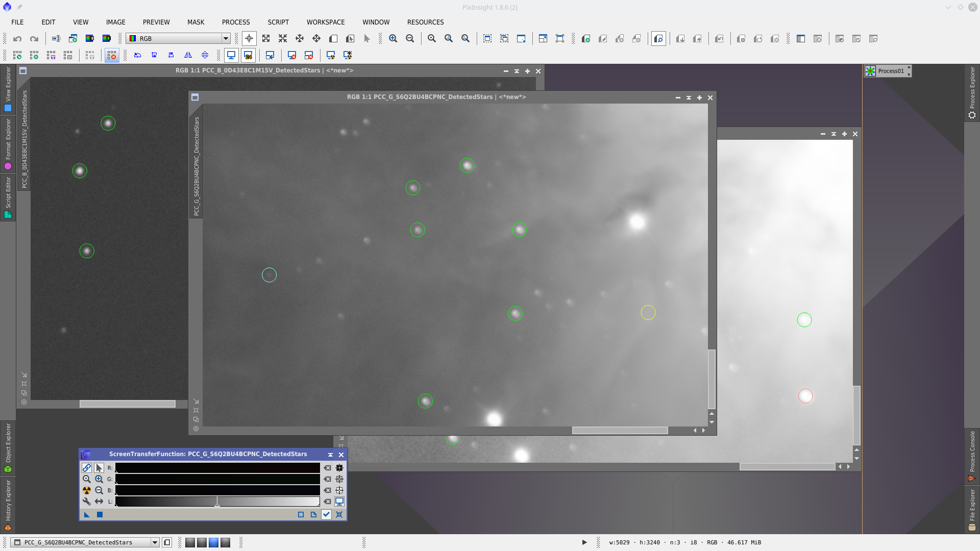Open the view selector dropdown in status bar
This screenshot has width=980, height=551.
click(x=155, y=542)
